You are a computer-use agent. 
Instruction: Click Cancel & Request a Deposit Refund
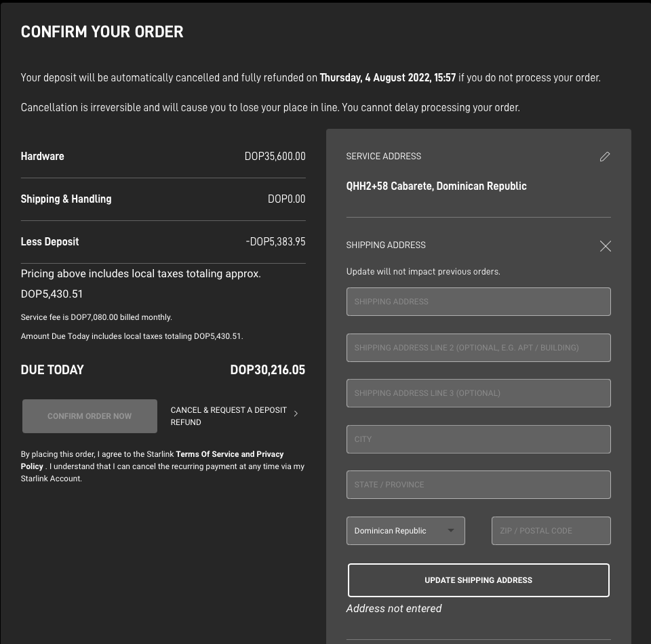pyautogui.click(x=229, y=416)
